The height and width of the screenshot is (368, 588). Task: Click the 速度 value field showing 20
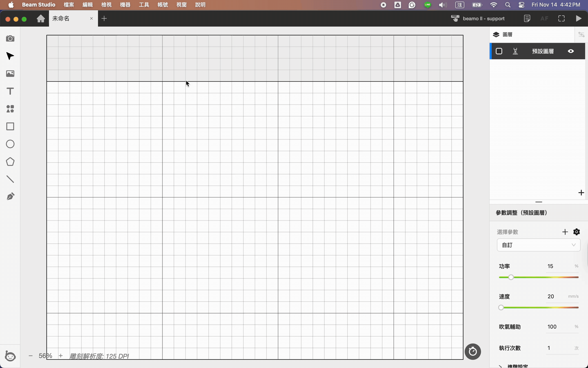[562, 296]
